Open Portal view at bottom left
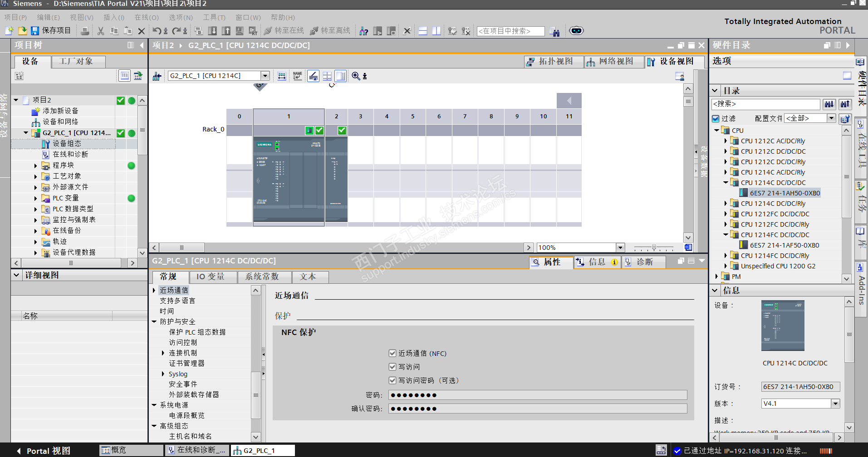The height and width of the screenshot is (457, 868). [x=44, y=451]
